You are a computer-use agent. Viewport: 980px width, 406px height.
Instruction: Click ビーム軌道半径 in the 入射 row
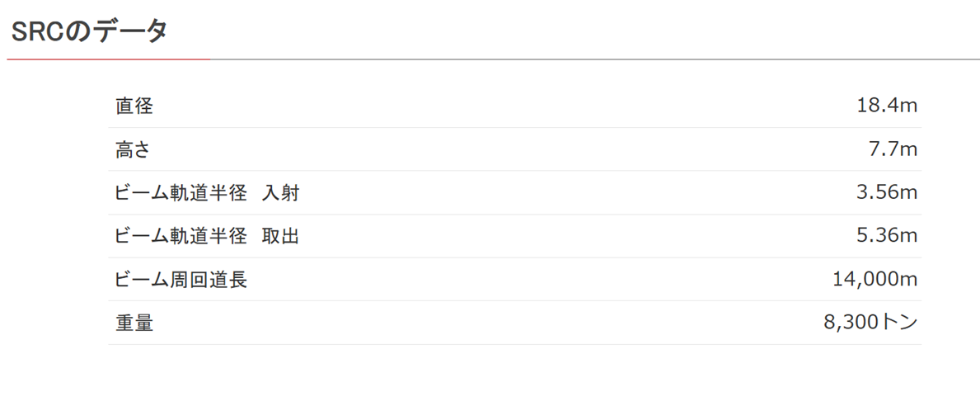[x=181, y=193]
